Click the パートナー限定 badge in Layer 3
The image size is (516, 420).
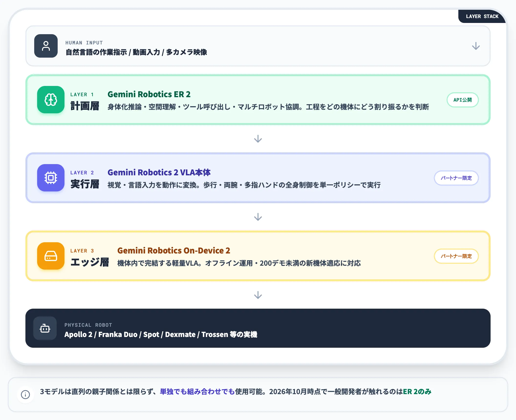[x=456, y=256]
